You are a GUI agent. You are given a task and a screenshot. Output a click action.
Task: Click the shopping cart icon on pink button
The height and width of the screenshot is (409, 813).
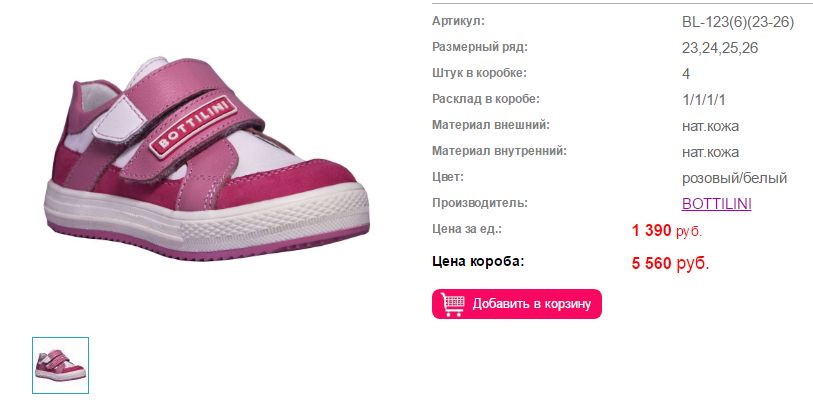coord(453,304)
